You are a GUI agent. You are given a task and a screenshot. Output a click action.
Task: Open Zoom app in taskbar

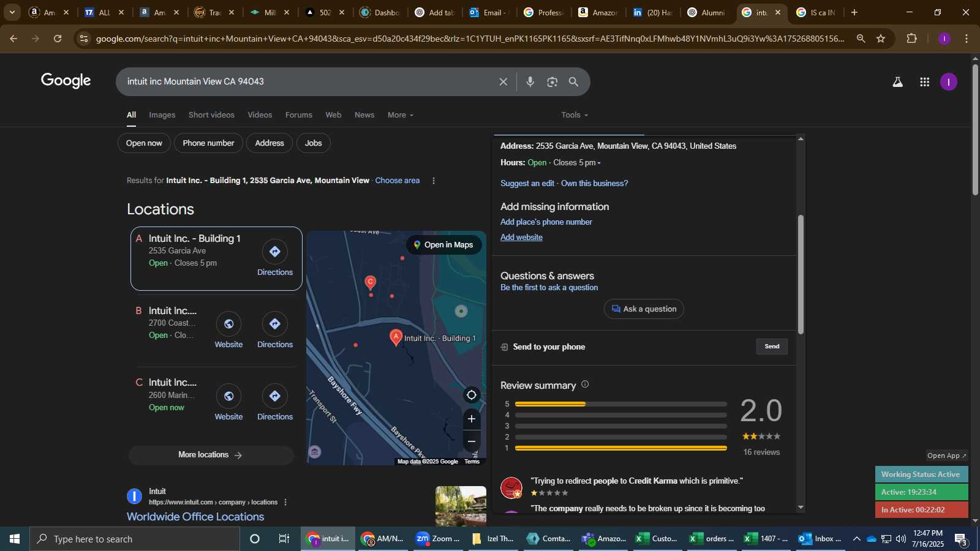click(437, 539)
